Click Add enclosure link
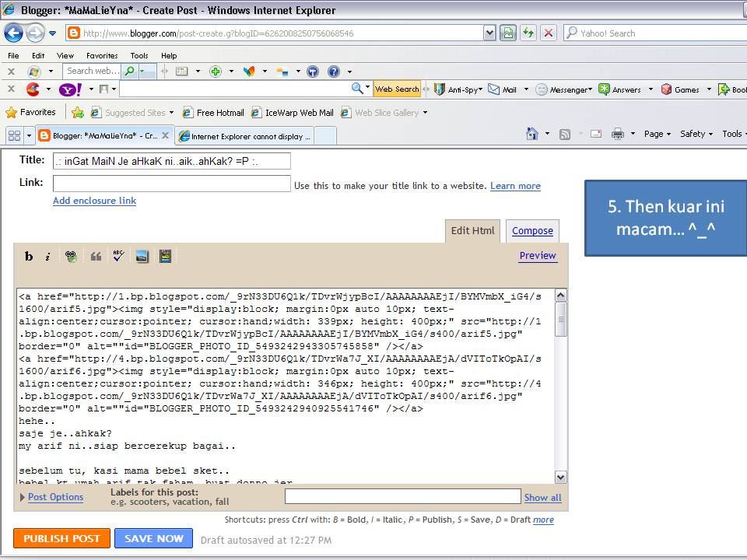This screenshot has width=747, height=560. (94, 201)
